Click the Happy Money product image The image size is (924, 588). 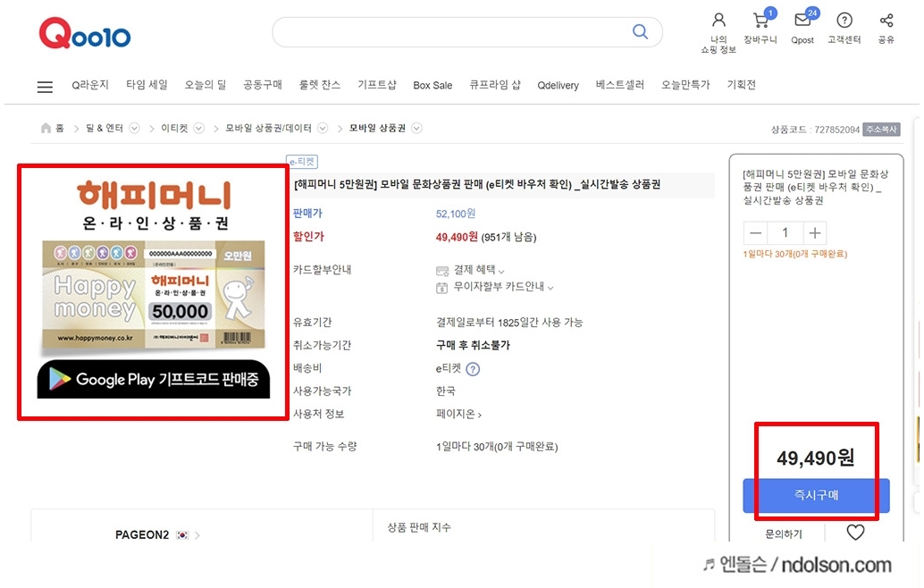pos(153,291)
